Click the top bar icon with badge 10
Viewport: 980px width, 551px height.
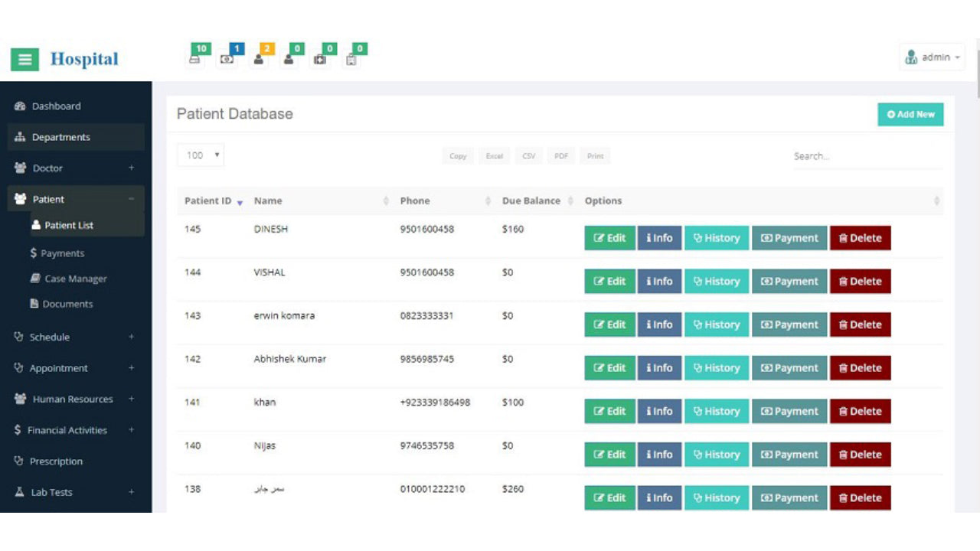click(195, 58)
